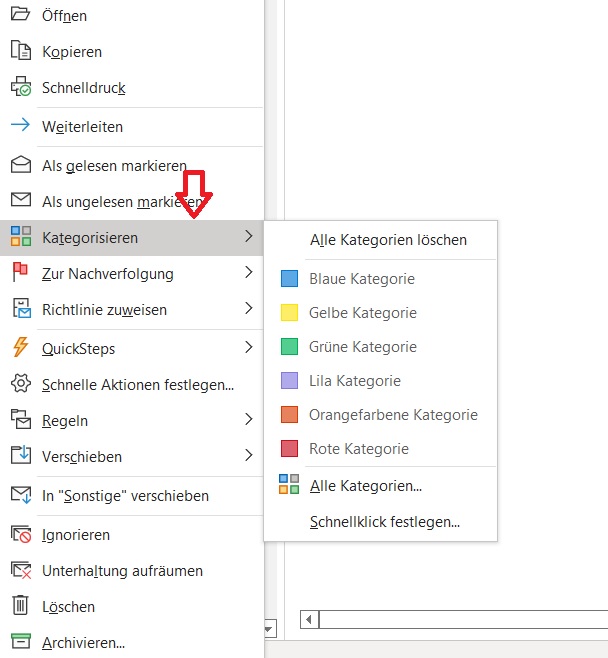Expand the Richtlinie zuweisen submenu chevron
The image size is (608, 658).
[x=249, y=308]
